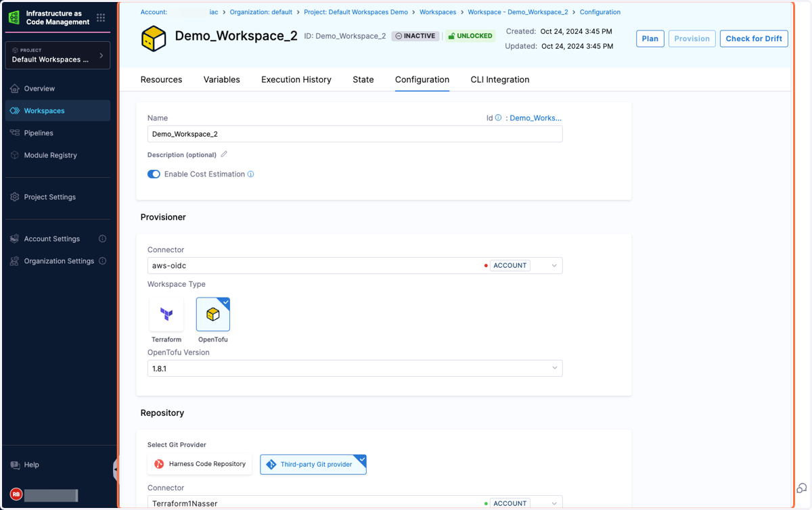The image size is (812, 510).
Task: Click the Account Settings icon
Action: tap(15, 239)
